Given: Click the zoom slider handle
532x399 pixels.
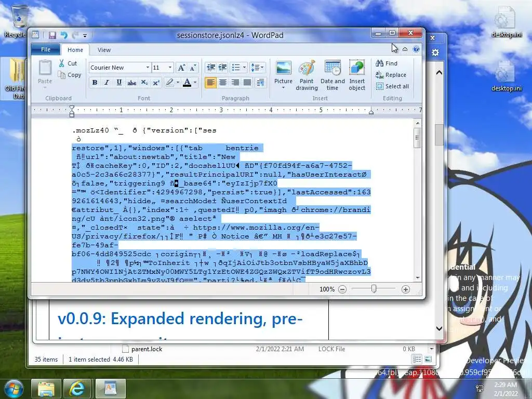Looking at the screenshot, I should pyautogui.click(x=374, y=289).
